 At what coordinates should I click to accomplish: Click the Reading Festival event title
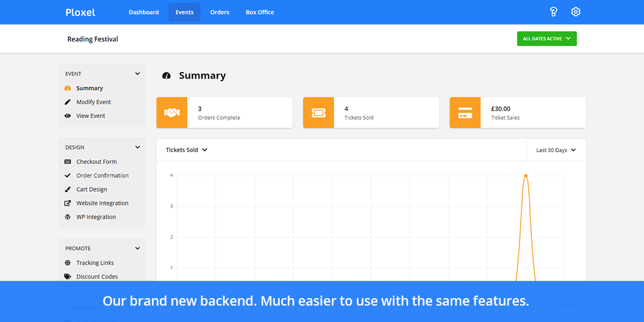93,39
